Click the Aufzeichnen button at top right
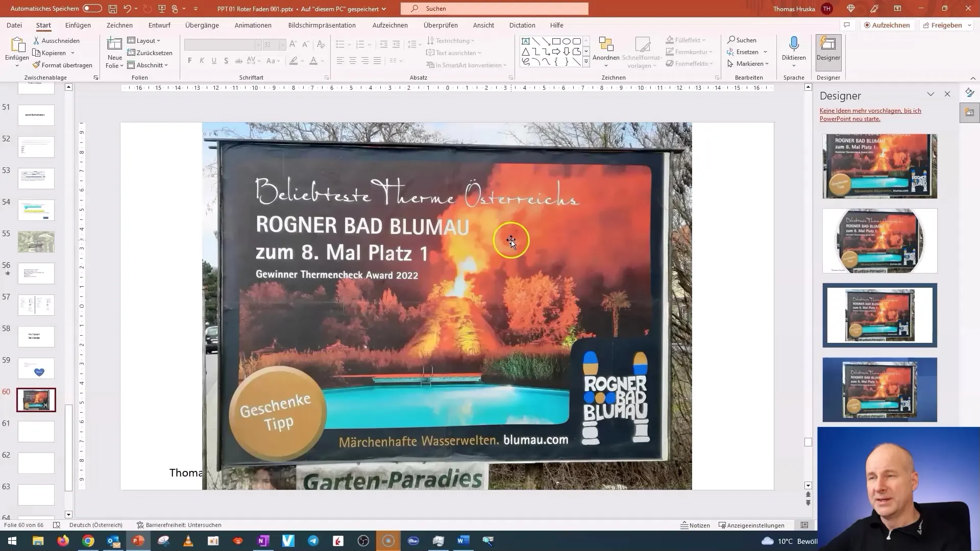The image size is (980, 551). click(x=887, y=25)
